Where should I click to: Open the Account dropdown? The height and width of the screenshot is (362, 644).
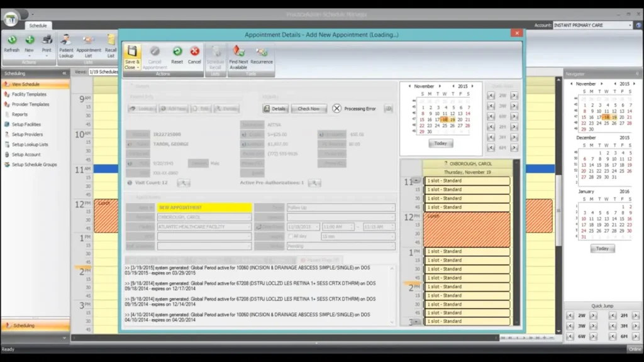click(x=630, y=25)
